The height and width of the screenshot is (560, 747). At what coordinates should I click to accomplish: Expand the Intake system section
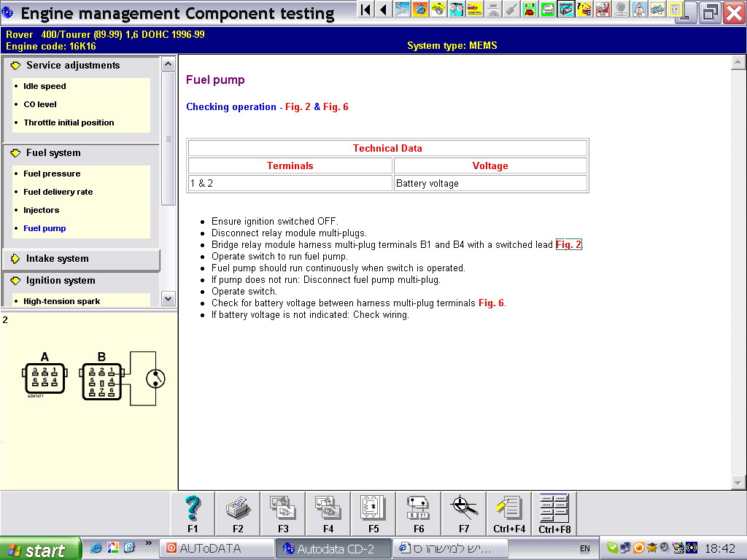15,259
